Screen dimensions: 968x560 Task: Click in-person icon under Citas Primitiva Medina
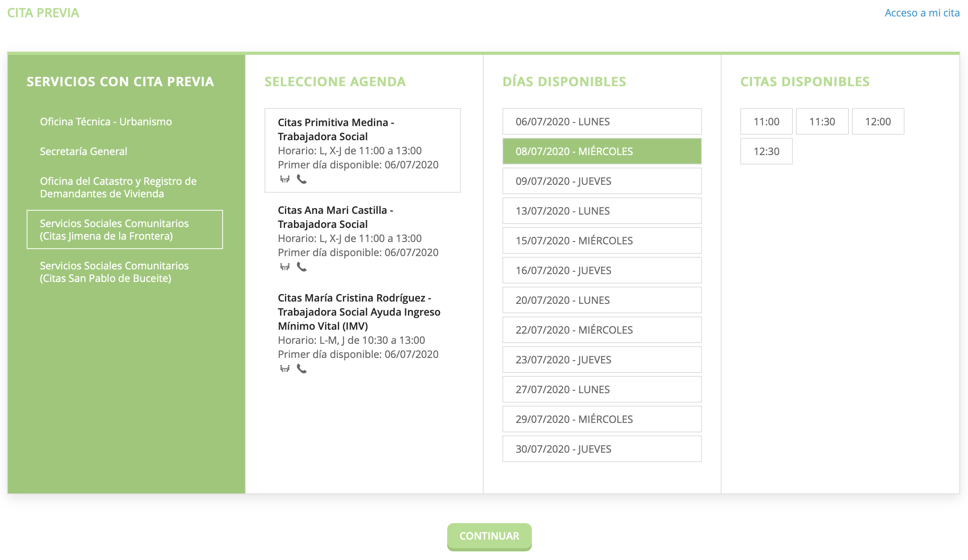point(285,179)
